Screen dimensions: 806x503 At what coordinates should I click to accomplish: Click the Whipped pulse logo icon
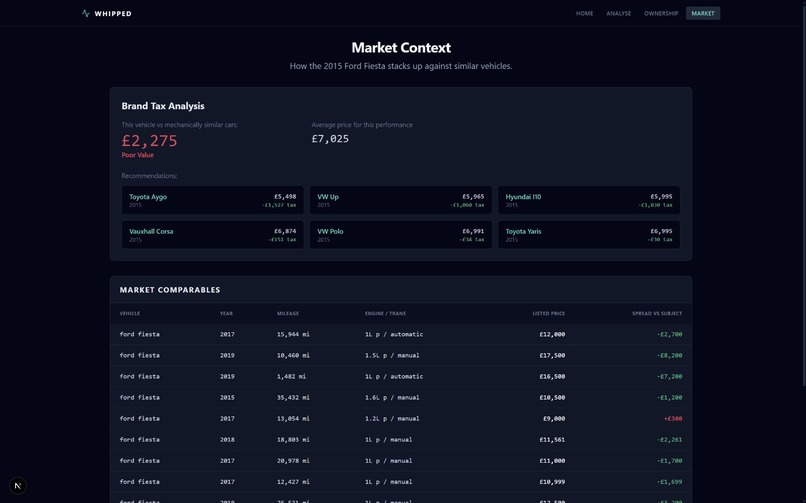(86, 13)
